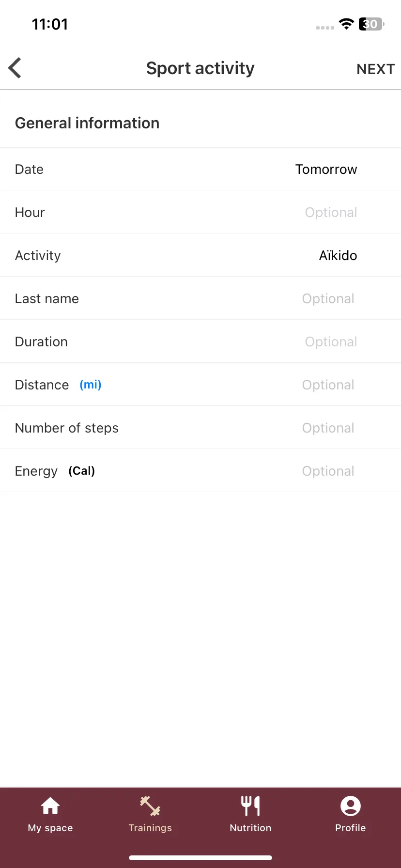Tap the back arrow icon

15,68
